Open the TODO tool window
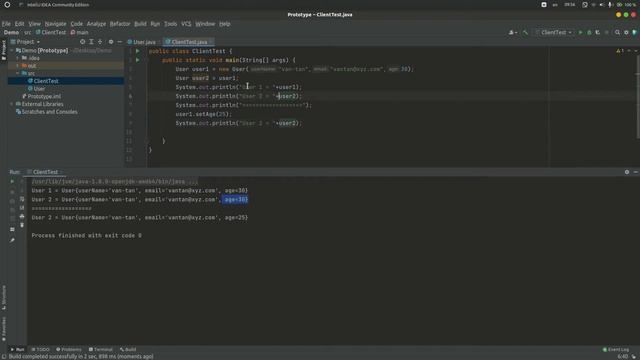Screen dimensions: 640x360 [x=40, y=349]
